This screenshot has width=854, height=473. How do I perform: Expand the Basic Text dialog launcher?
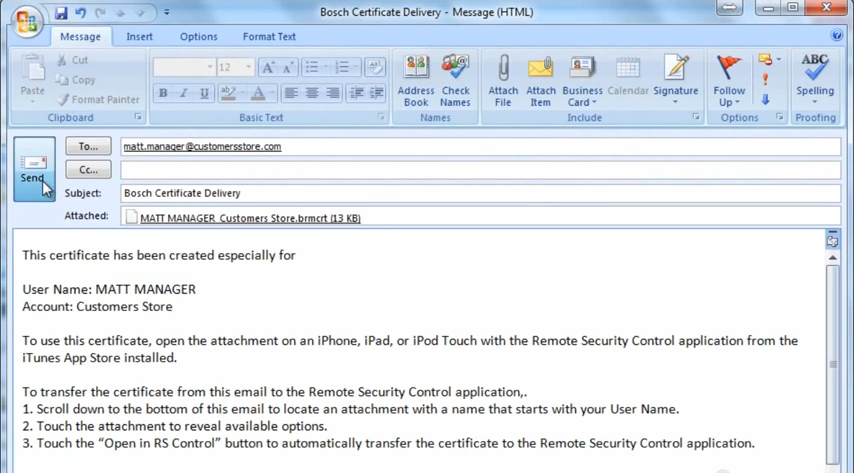click(x=381, y=117)
